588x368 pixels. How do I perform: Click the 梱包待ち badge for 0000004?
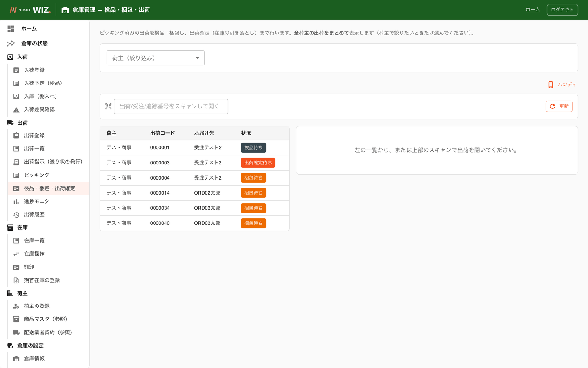[x=254, y=178]
